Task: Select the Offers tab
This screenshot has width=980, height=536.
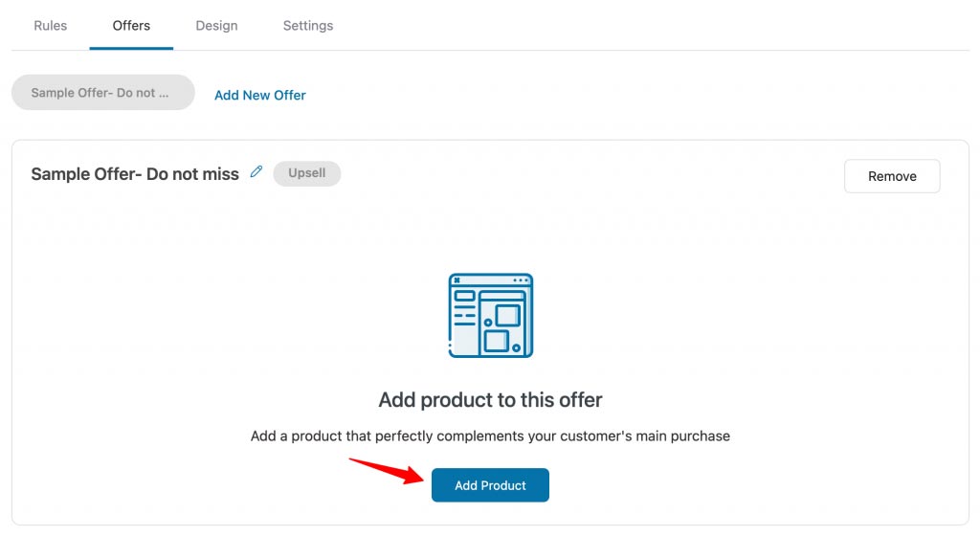Action: pyautogui.click(x=131, y=26)
